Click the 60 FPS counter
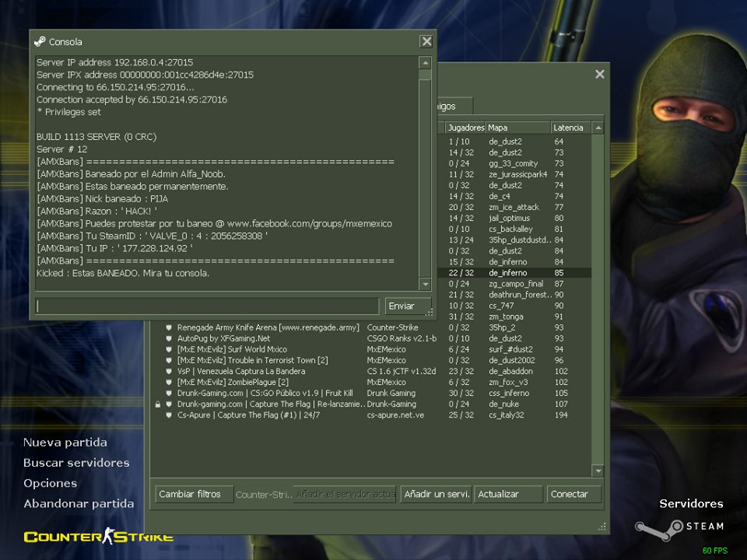Image resolution: width=747 pixels, height=560 pixels. point(715,551)
